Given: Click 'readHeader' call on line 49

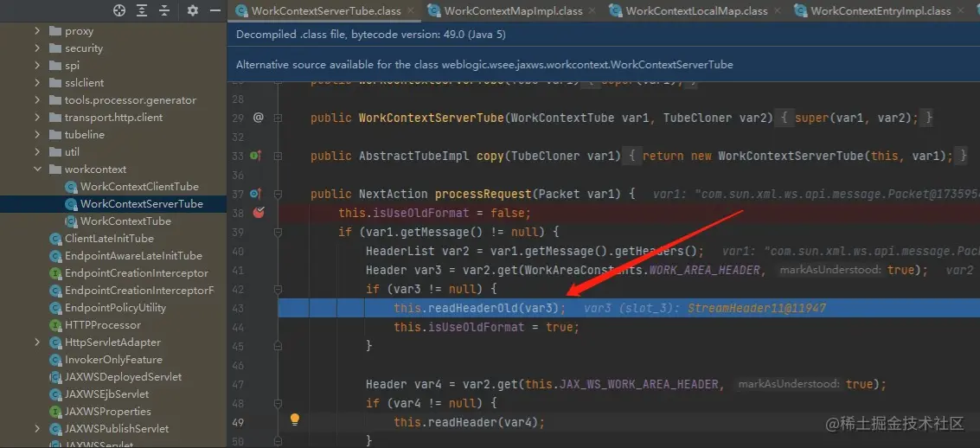Looking at the screenshot, I should point(463,422).
